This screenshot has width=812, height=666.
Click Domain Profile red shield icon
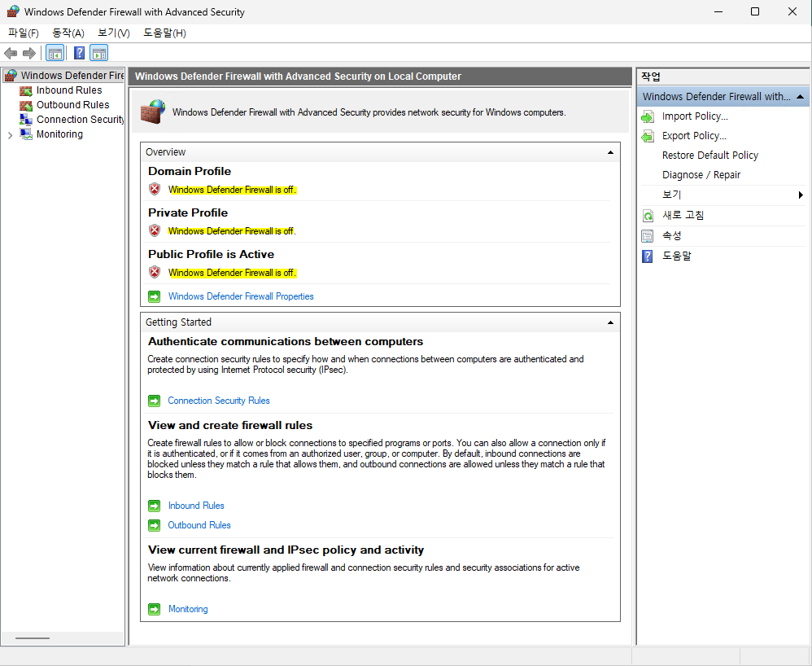point(155,189)
